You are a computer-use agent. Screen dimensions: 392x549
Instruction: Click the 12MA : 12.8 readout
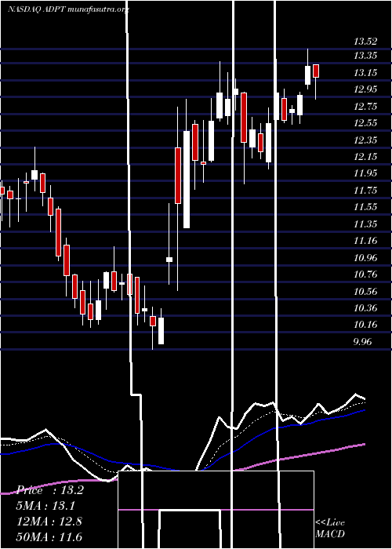click(49, 522)
